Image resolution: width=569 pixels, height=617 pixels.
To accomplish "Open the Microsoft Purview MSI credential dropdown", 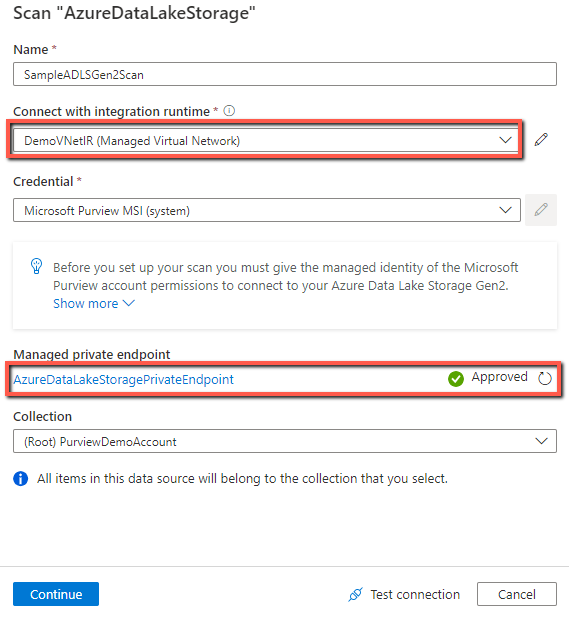I will click(x=266, y=210).
